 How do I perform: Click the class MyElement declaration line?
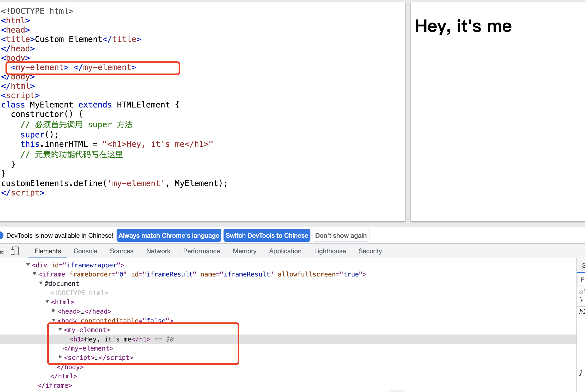[90, 105]
